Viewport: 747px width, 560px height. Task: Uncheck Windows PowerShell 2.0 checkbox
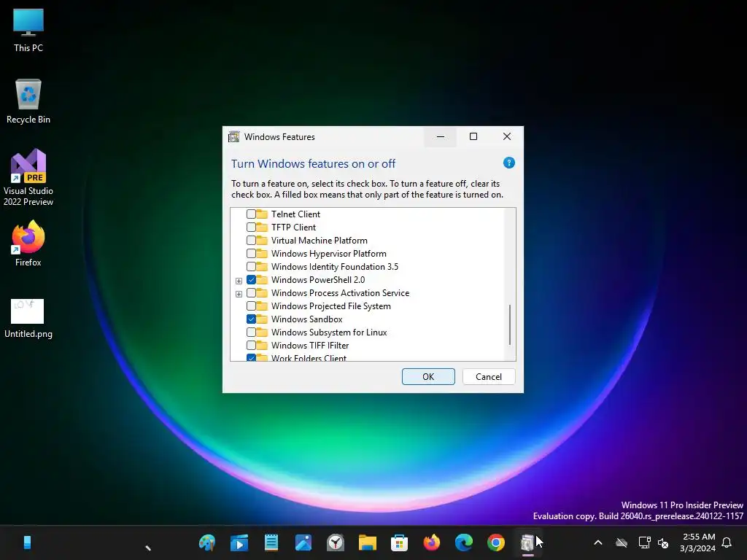pyautogui.click(x=251, y=279)
